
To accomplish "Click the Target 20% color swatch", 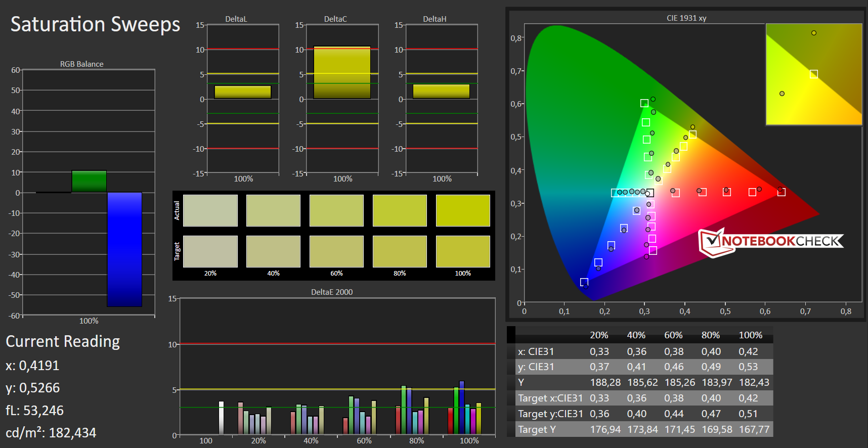I will pyautogui.click(x=210, y=251).
